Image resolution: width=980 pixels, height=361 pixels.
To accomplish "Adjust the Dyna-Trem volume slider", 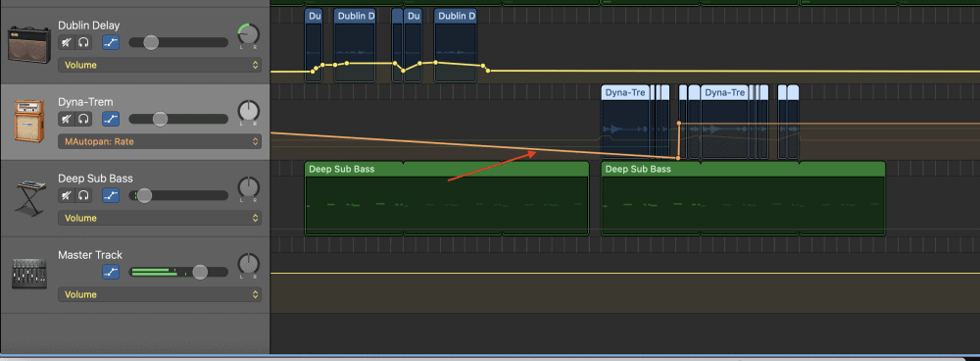I will click(x=160, y=119).
